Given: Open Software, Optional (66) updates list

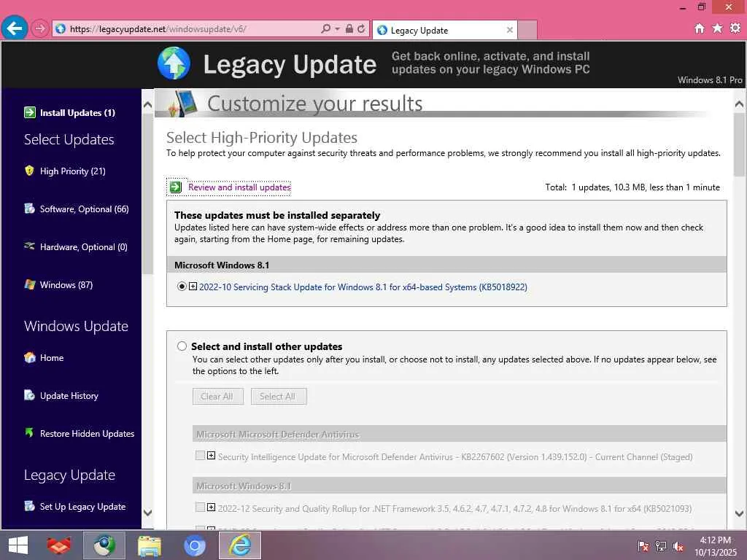Looking at the screenshot, I should click(85, 209).
